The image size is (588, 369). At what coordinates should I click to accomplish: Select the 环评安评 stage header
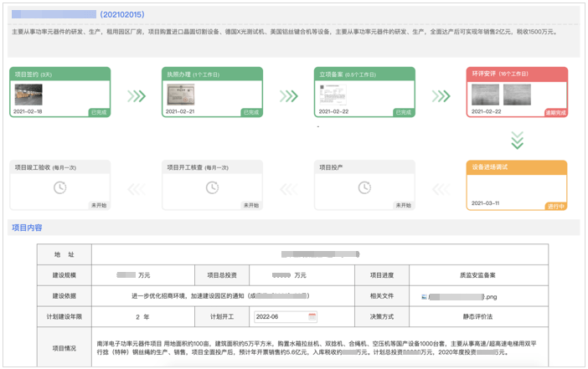pos(517,74)
